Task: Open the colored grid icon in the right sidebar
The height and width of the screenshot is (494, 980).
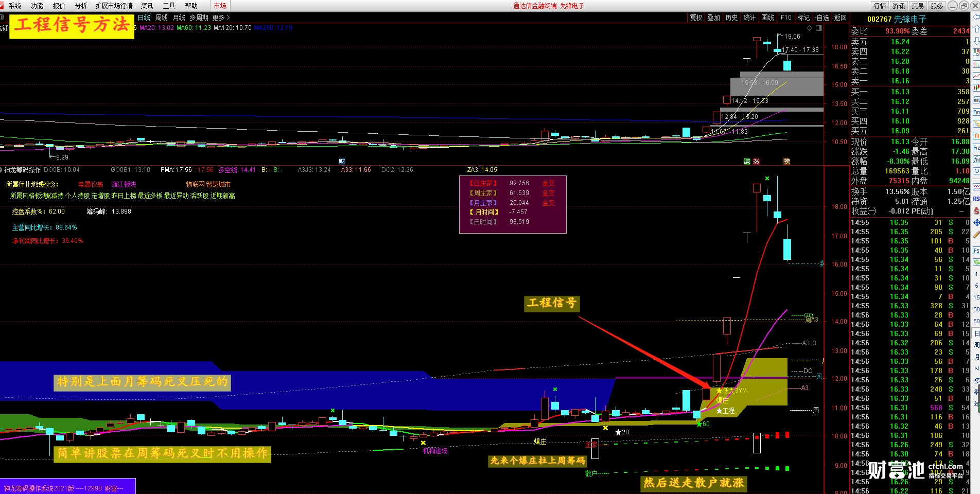Action: coord(976,64)
